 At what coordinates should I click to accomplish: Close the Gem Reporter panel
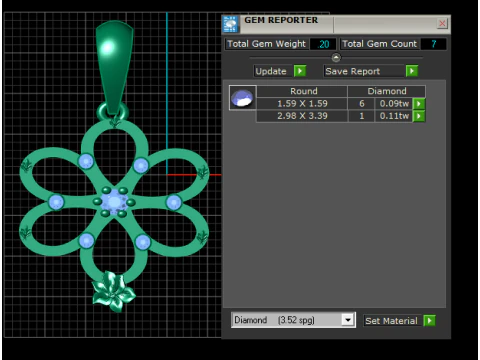(x=442, y=23)
